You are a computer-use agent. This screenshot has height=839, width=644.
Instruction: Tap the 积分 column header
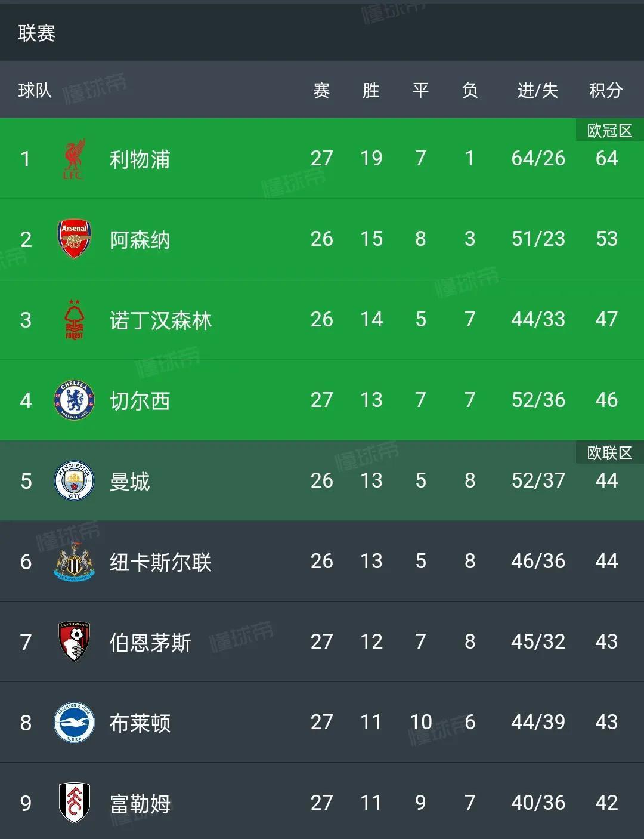click(x=606, y=90)
